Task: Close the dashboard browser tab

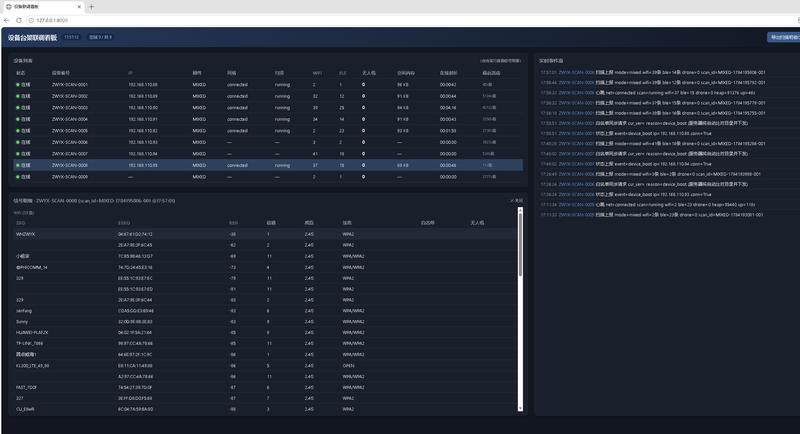Action: 79,7
